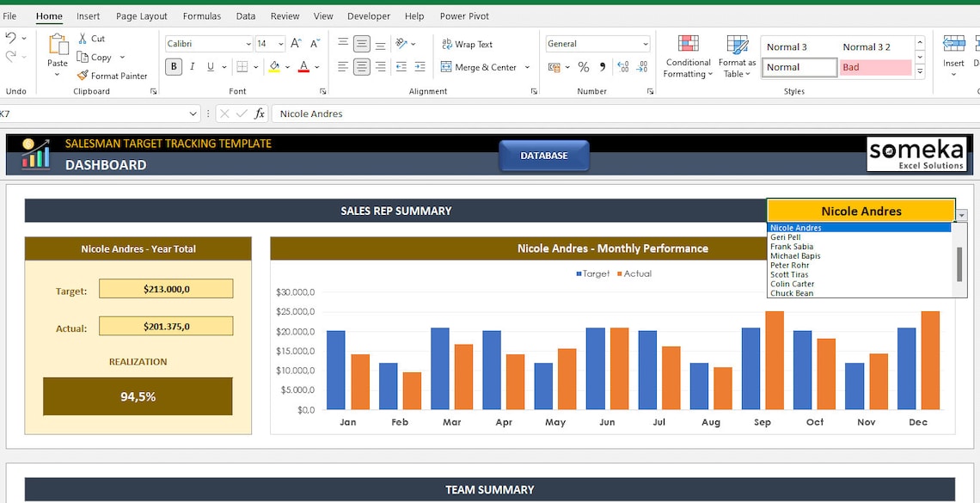Toggle italic formatting
Image resolution: width=980 pixels, height=503 pixels.
click(192, 66)
